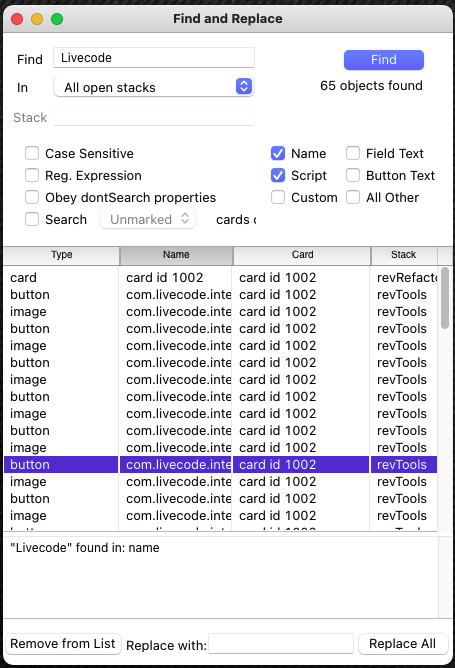455x668 pixels.
Task: Enable the Reg. Expression checkbox
Action: coord(32,175)
